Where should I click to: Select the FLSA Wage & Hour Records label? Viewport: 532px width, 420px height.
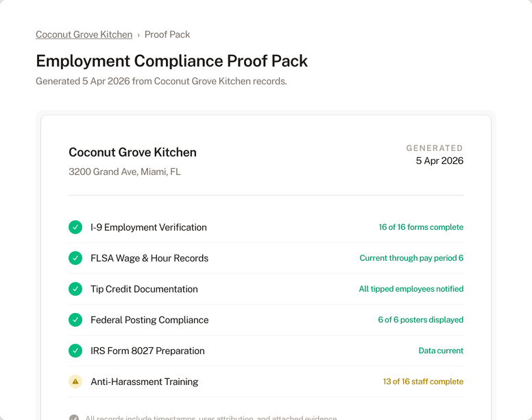coord(149,258)
